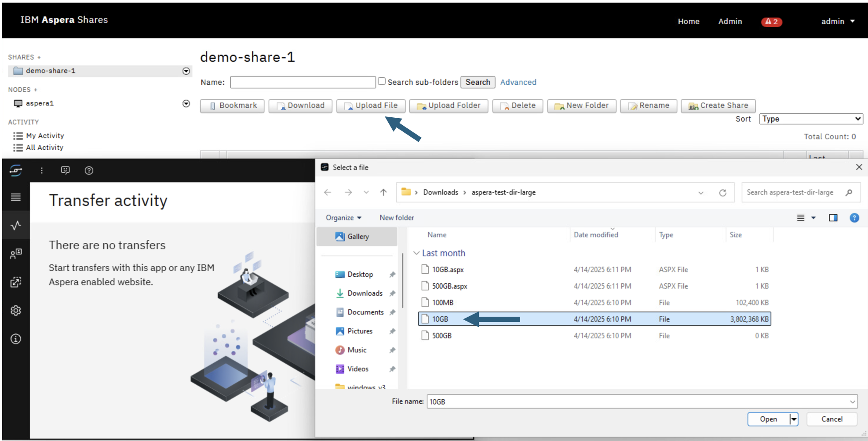Open Desktop in the navigation pane
This screenshot has width=868, height=441.
click(x=360, y=275)
